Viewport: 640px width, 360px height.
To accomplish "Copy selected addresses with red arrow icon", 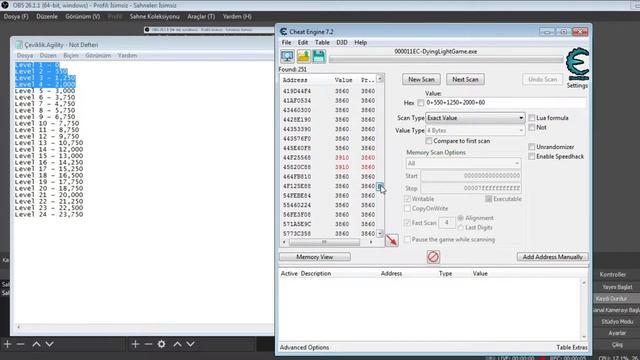I will (x=392, y=240).
